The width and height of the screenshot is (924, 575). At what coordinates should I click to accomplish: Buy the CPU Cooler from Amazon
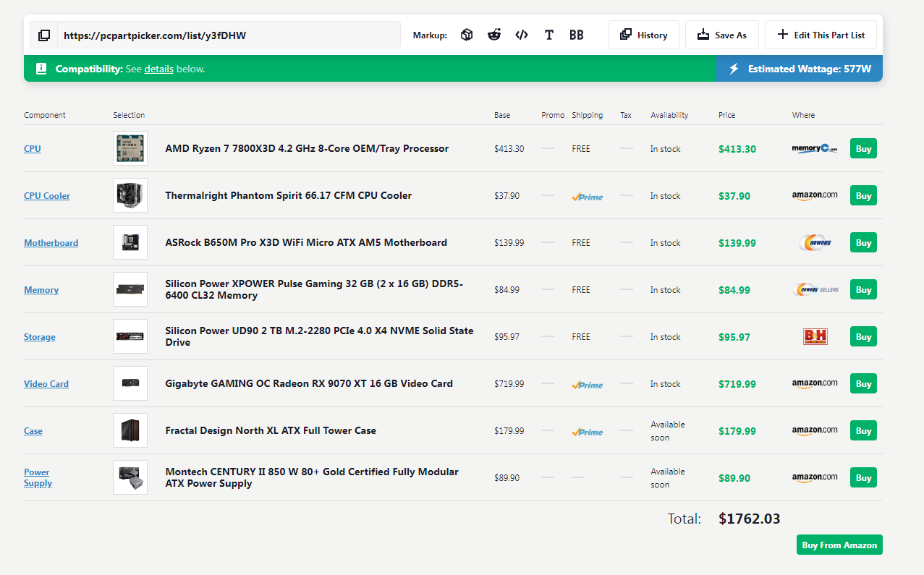point(863,195)
